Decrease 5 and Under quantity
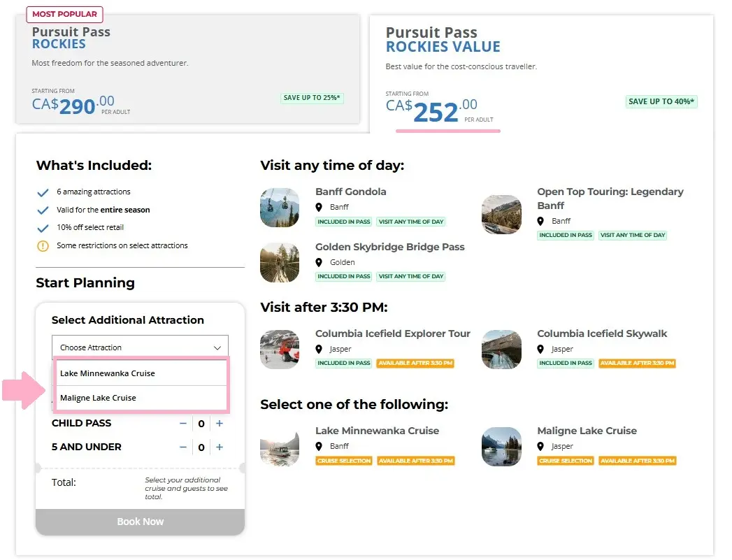 click(183, 447)
